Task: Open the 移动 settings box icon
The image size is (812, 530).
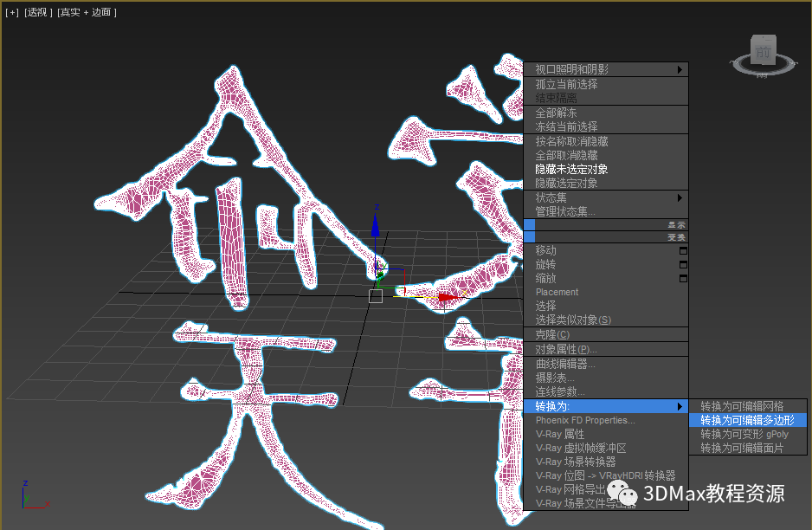Action: coord(683,251)
